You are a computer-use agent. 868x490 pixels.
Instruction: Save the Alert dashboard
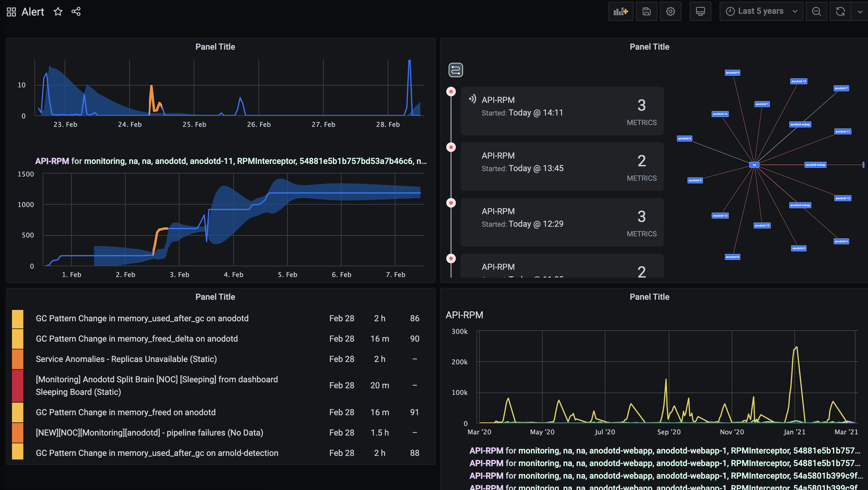coord(646,11)
